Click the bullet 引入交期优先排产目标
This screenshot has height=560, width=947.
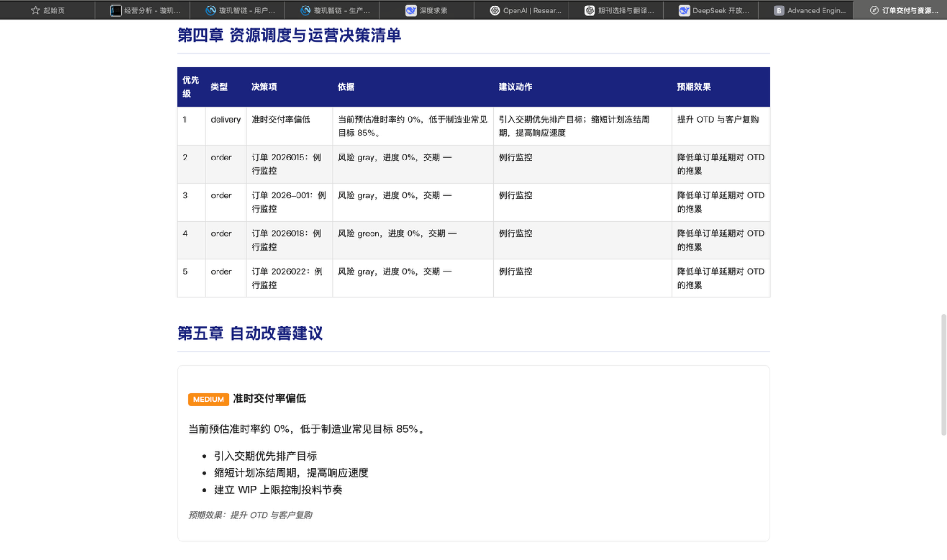[266, 456]
